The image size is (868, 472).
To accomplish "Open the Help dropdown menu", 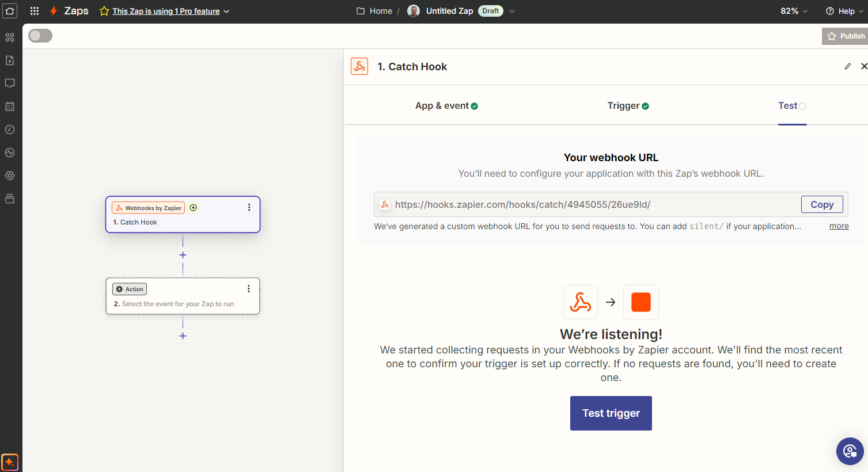I will (845, 11).
